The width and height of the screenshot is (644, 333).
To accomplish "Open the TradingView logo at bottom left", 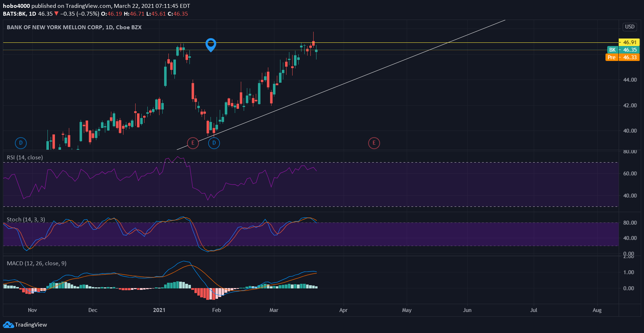I will [25, 325].
